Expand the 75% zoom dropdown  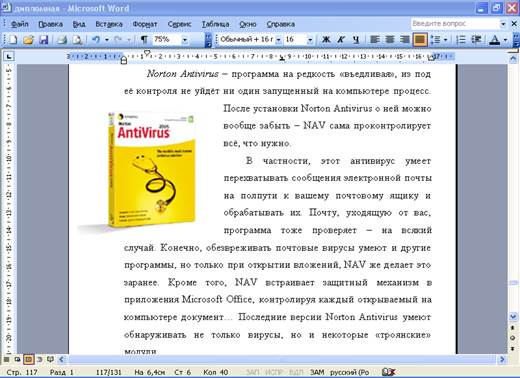(185, 40)
